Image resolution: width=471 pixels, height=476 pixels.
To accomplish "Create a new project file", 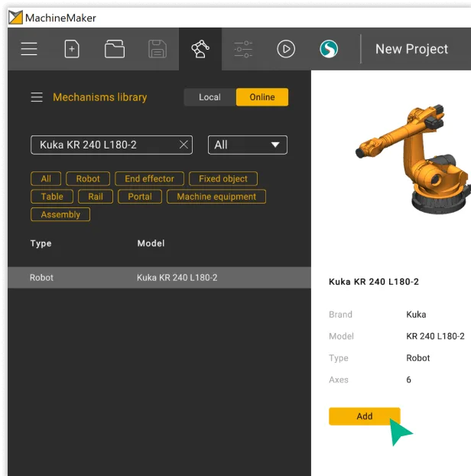I will (72, 49).
